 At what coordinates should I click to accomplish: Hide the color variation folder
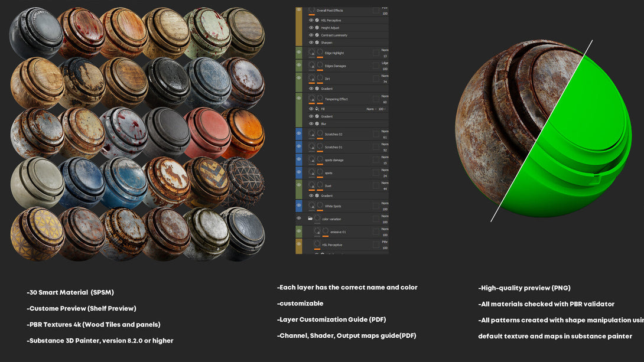click(299, 218)
